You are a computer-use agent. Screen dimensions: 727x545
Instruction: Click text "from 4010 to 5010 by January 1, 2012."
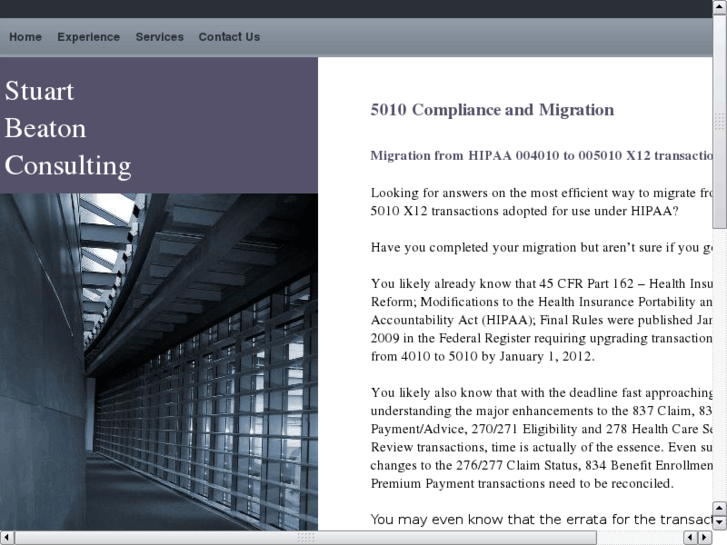coord(482,356)
